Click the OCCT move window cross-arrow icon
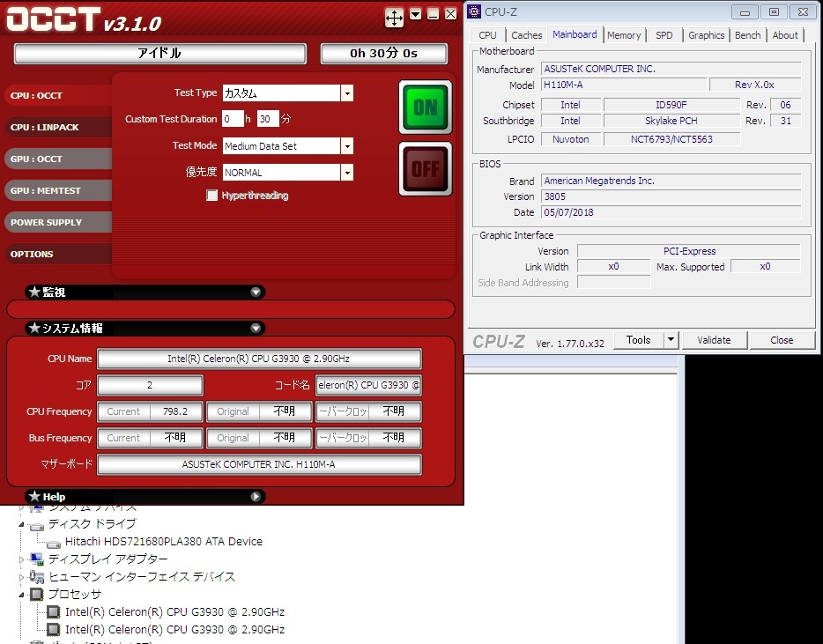The height and width of the screenshot is (644, 823). point(394,18)
